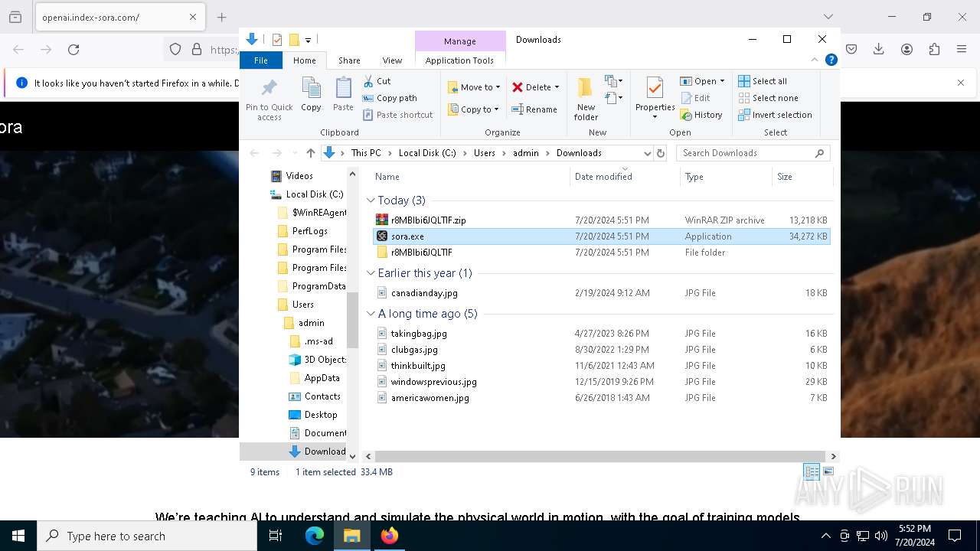Open the Open button dropdown
The width and height of the screenshot is (980, 551).
coord(722,81)
